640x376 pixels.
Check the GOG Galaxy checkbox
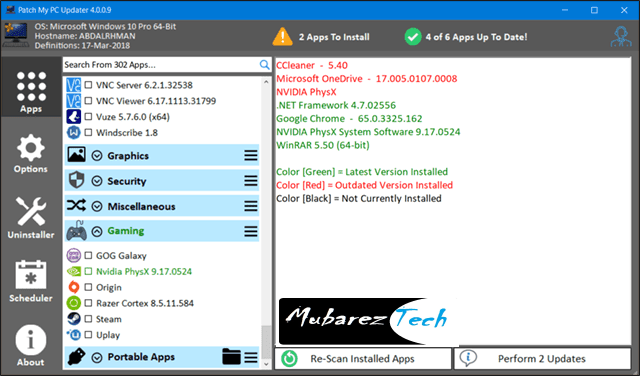pos(88,256)
